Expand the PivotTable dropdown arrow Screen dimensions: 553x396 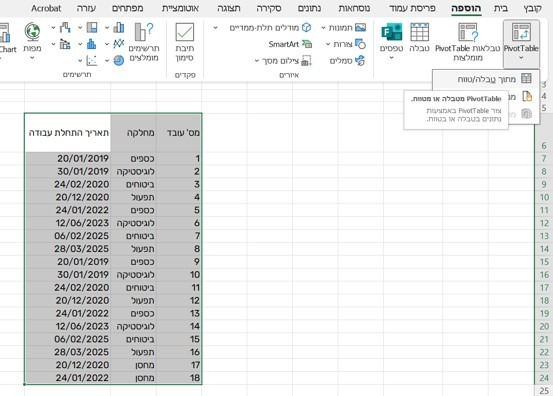[521, 57]
